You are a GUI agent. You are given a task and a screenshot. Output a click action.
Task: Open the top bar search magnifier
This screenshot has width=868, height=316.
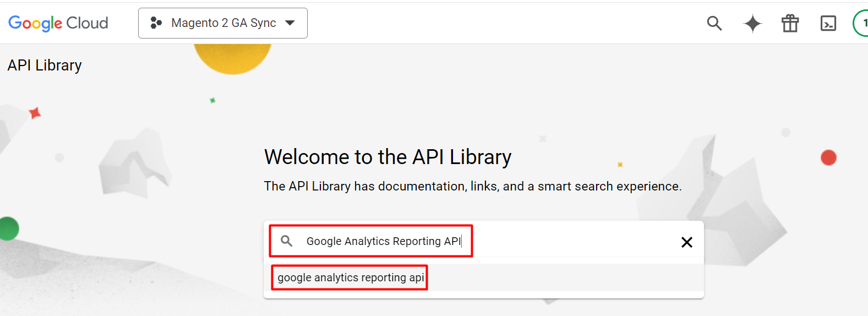pyautogui.click(x=714, y=23)
